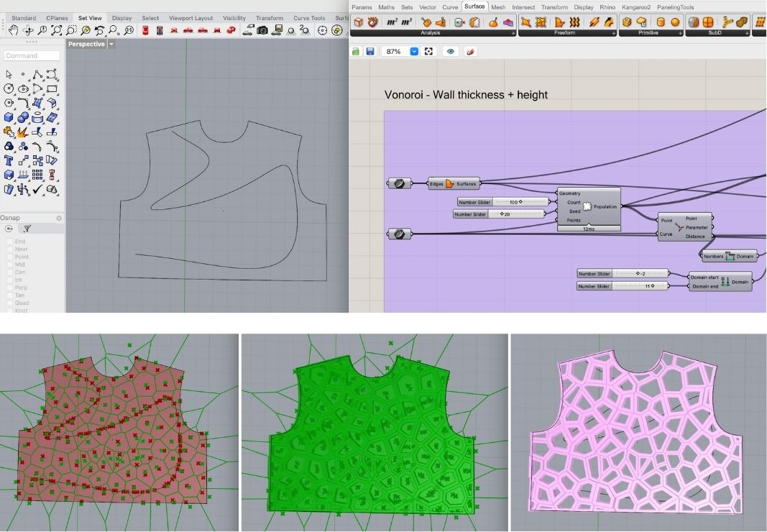Enable the End object snap checkbox

tap(10, 242)
